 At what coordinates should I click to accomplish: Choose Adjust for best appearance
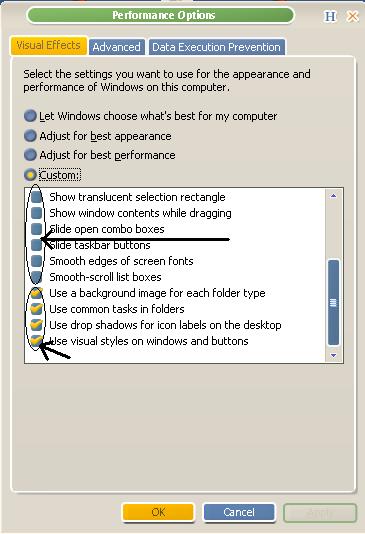click(30, 136)
